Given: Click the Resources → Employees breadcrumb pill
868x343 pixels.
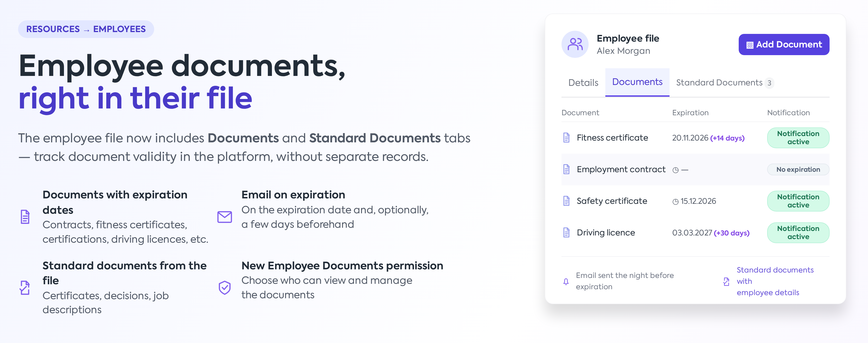Looking at the screenshot, I should (x=86, y=29).
